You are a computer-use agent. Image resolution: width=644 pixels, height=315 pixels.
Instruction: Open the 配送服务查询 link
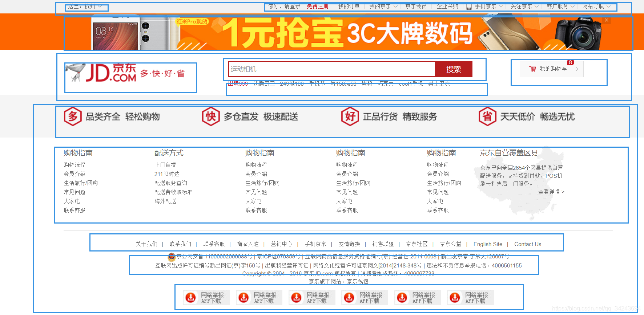pyautogui.click(x=171, y=183)
